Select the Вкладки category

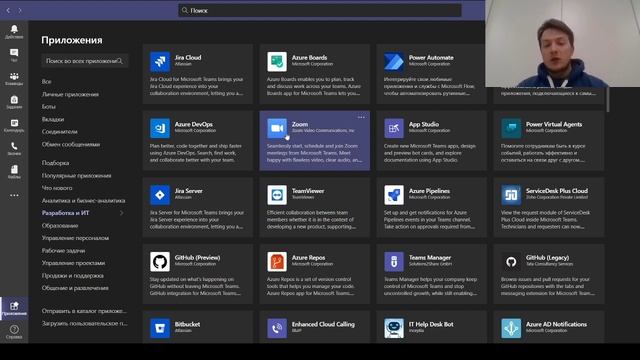click(x=53, y=119)
